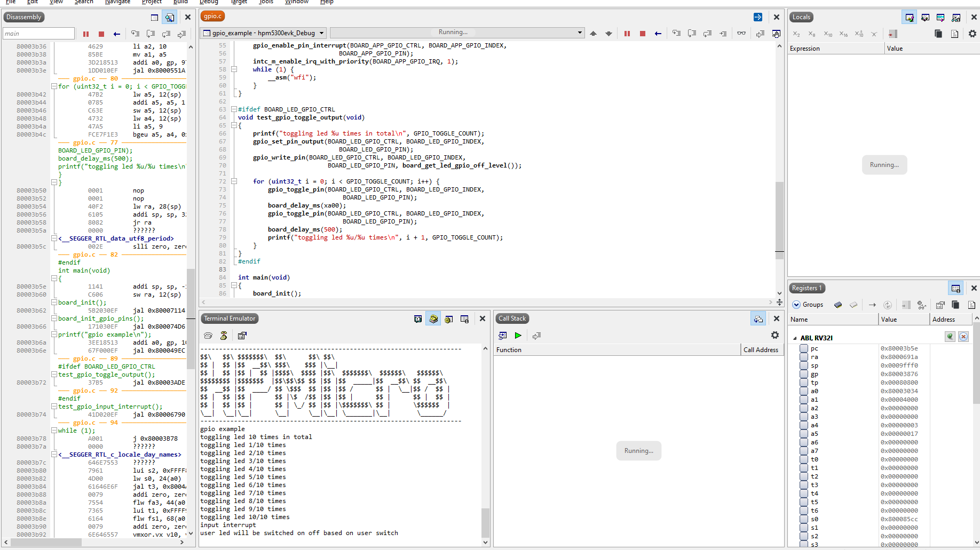The width and height of the screenshot is (980, 550).
Task: Collapse the for loop fold at line 72
Action: click(234, 182)
